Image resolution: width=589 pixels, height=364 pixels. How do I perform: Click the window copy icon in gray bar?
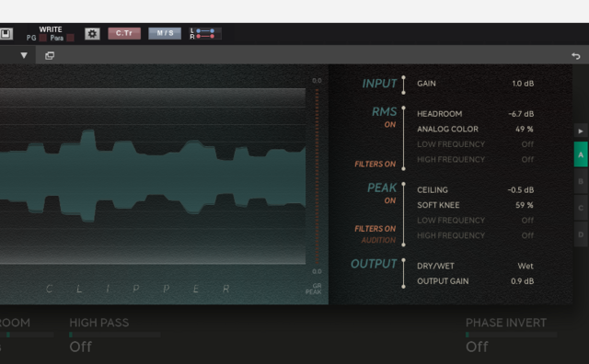[50, 55]
